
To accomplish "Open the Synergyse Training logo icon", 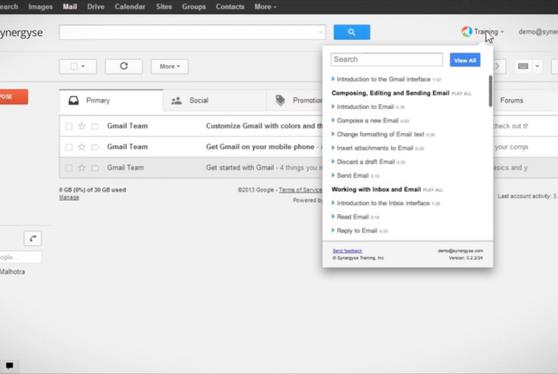I will click(x=467, y=32).
